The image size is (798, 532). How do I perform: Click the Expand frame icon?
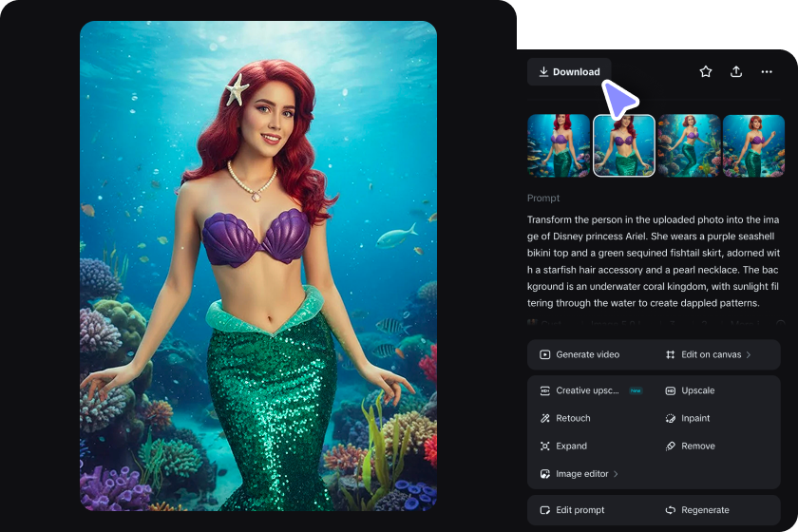(x=544, y=446)
